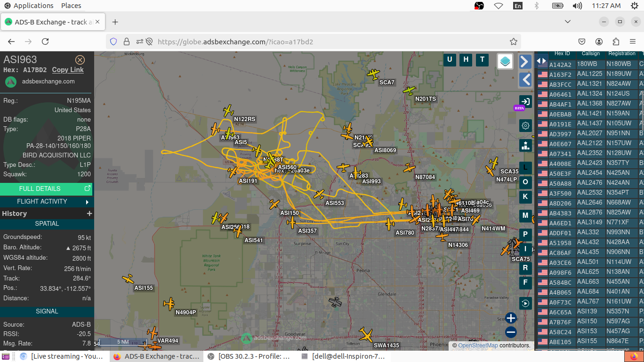Screen dimensions: 644x362
Task: Open the Firefox application menu
Action: 633,41
